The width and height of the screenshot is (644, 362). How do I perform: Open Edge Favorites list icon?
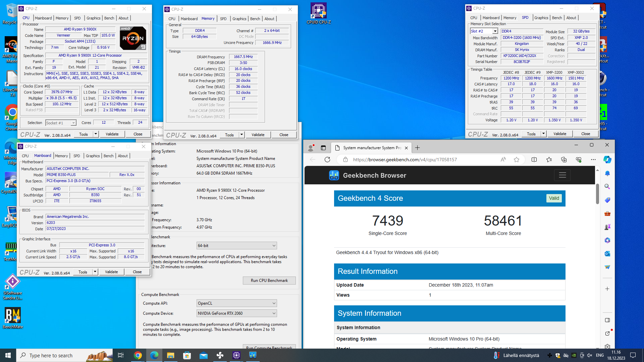(549, 160)
